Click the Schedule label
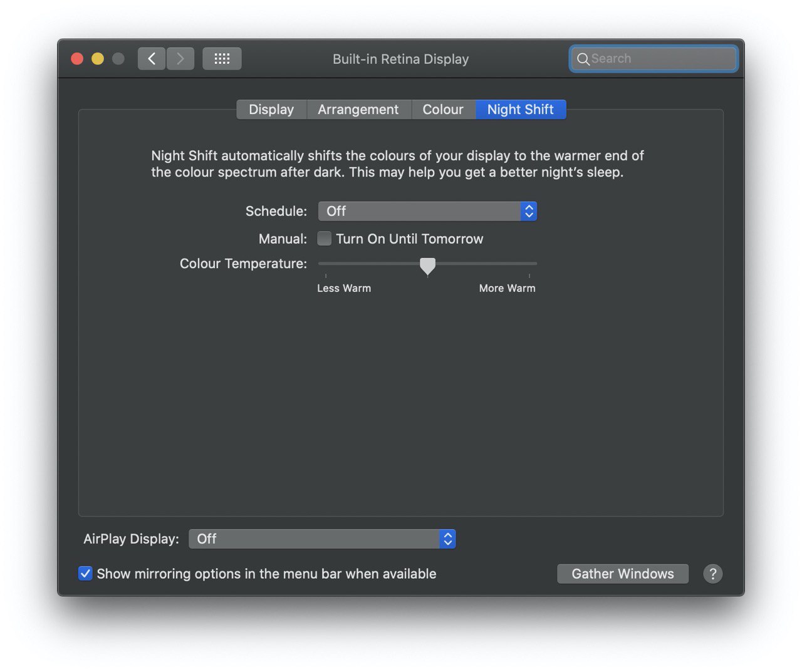The image size is (802, 672). point(276,211)
